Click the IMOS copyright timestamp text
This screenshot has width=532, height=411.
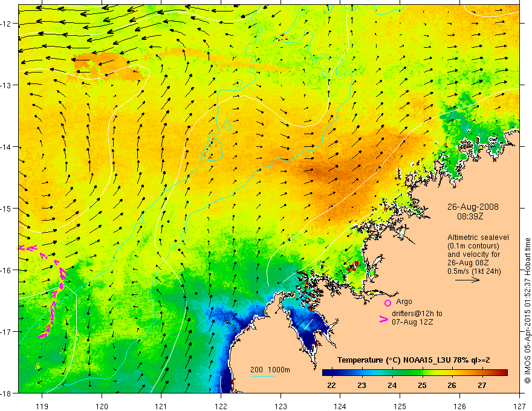(x=527, y=311)
